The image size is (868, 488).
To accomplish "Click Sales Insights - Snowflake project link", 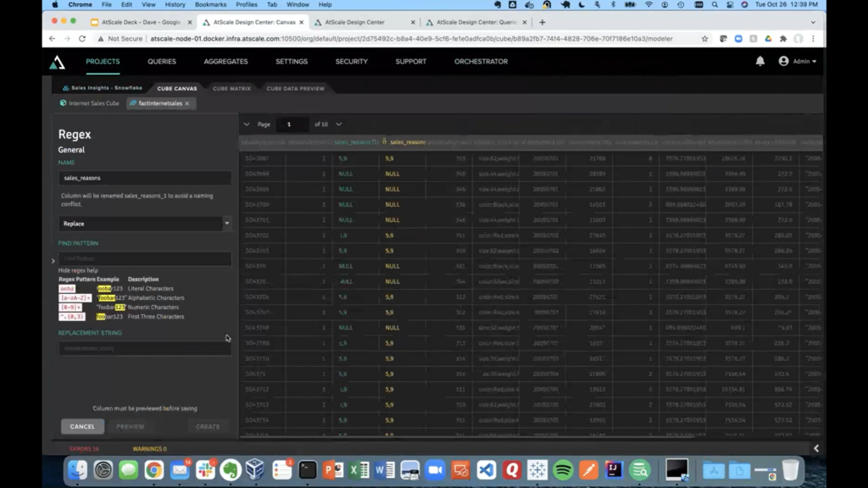I will 103,88.
